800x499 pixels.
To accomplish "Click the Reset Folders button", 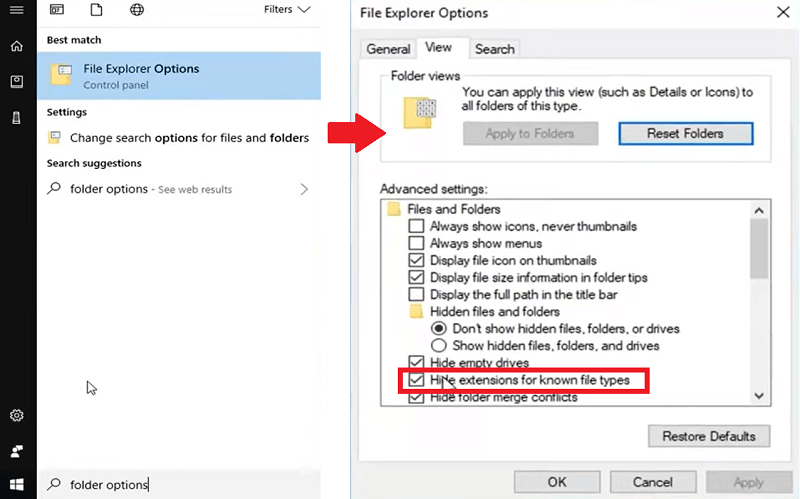I will [x=685, y=133].
